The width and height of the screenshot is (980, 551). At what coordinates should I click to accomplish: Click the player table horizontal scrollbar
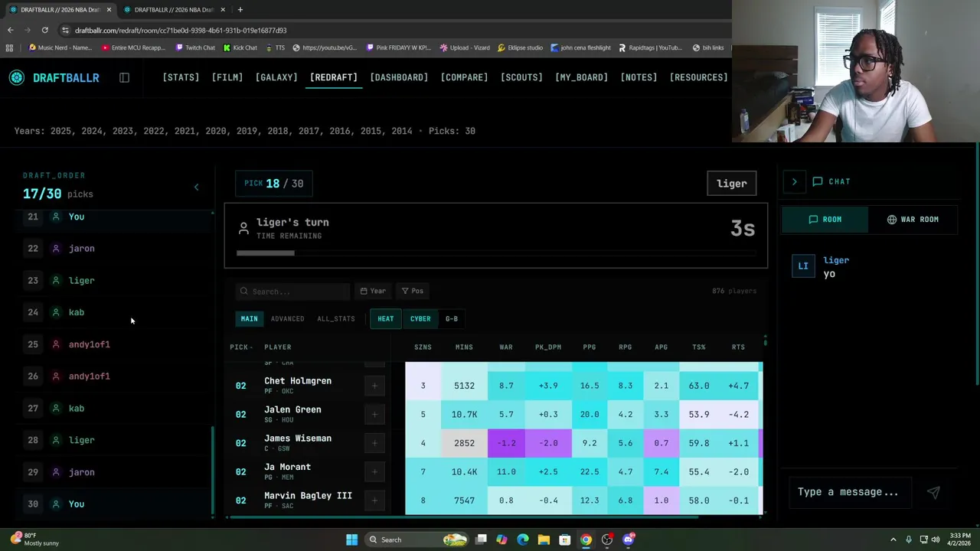463,517
